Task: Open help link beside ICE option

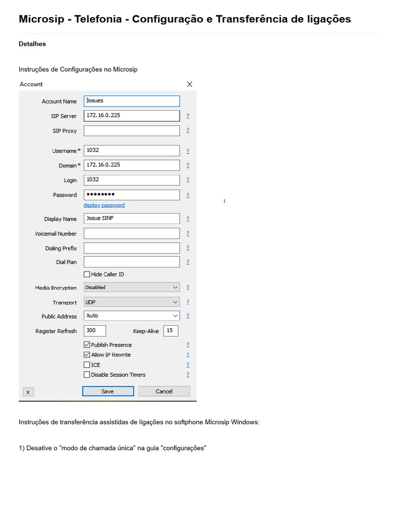Action: coord(188,365)
